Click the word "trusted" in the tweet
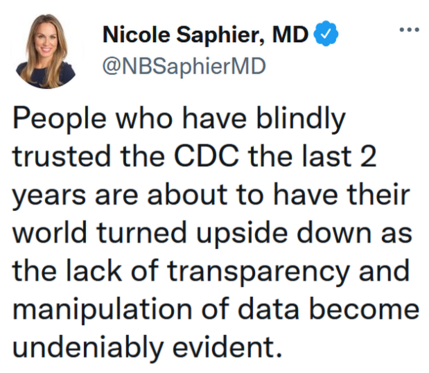The height and width of the screenshot is (373, 429). [62, 156]
